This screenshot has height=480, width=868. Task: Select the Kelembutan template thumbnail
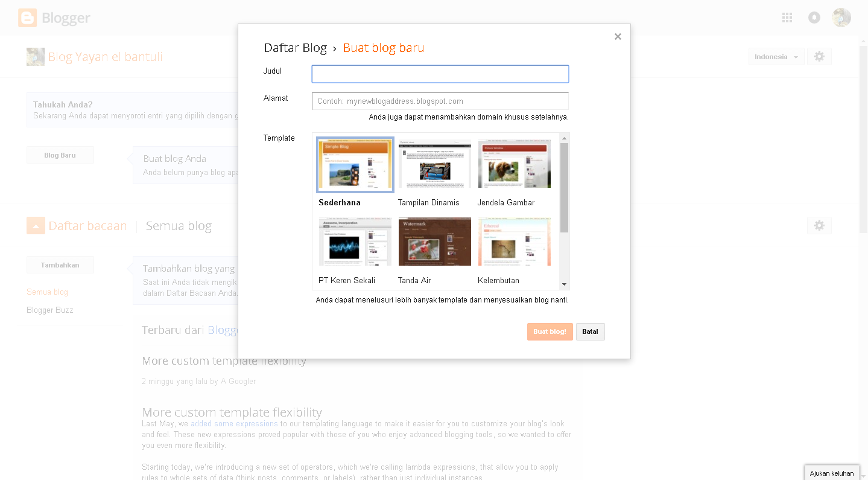[x=515, y=242]
